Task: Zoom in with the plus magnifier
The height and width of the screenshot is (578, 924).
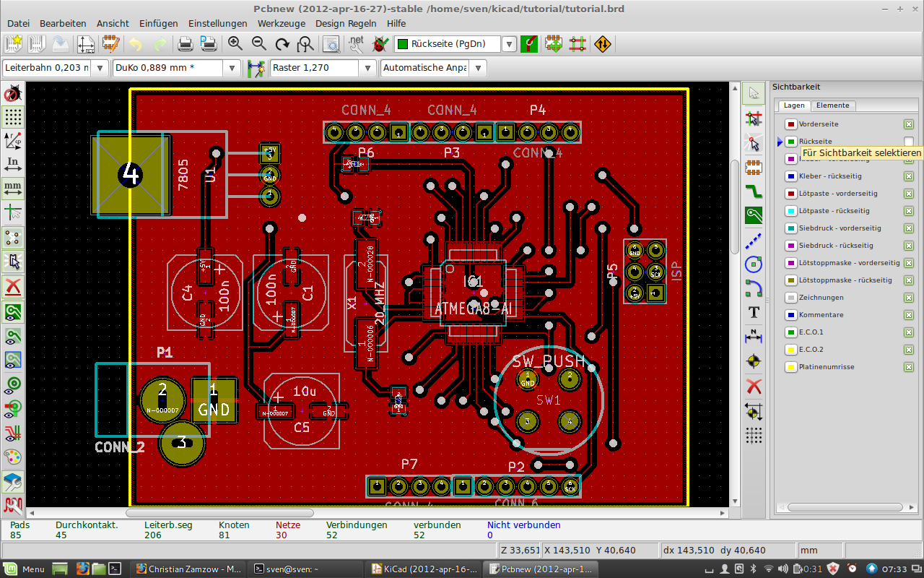Action: [x=235, y=44]
